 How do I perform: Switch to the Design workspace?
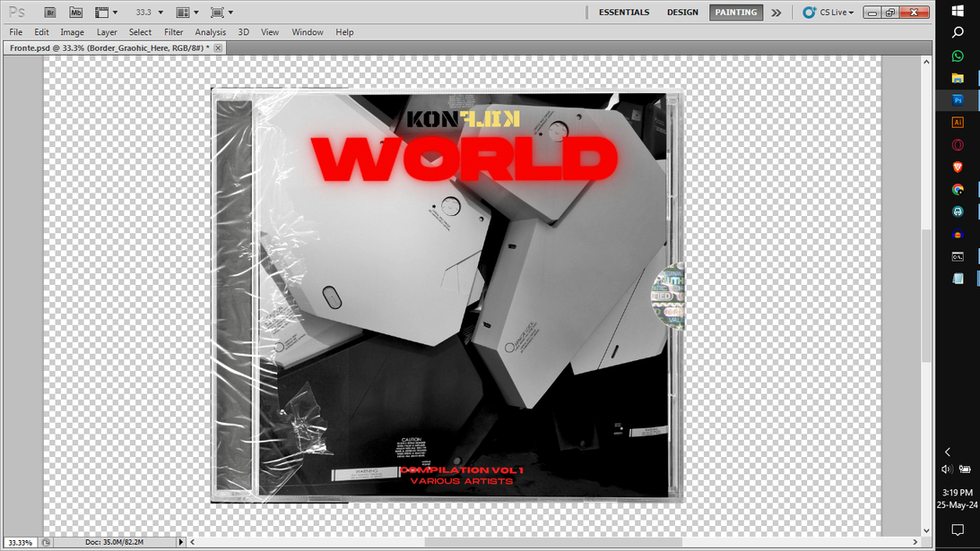682,13
